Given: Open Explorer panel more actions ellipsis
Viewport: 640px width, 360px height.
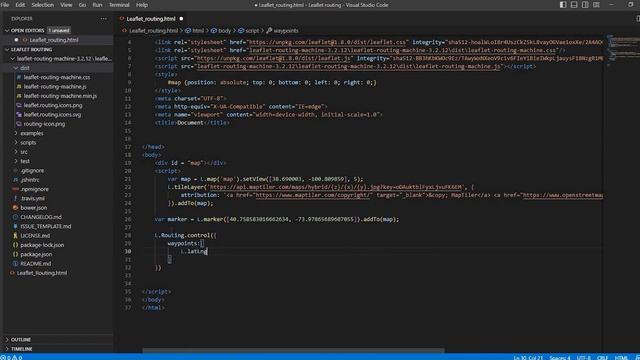Looking at the screenshot, I should click(103, 19).
